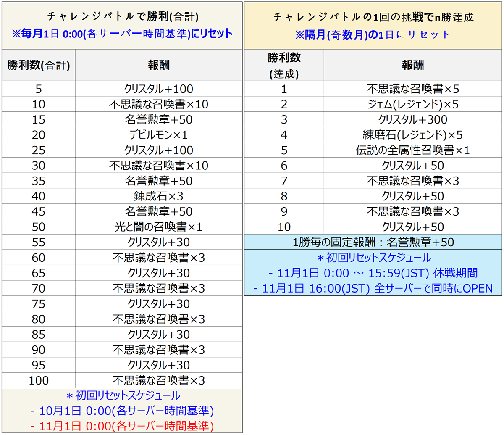Click the '名誉勲章+50' reward in row 15
This screenshot has width=504, height=435.
coord(159,120)
